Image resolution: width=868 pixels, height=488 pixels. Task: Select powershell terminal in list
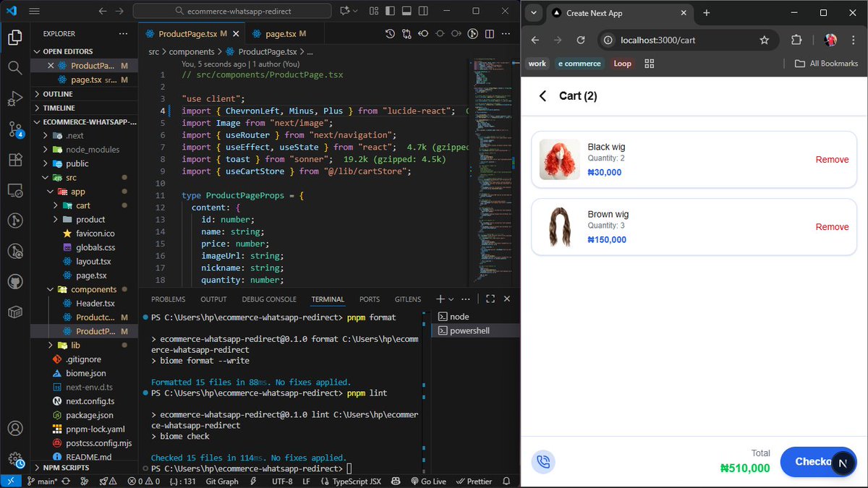[x=475, y=330]
